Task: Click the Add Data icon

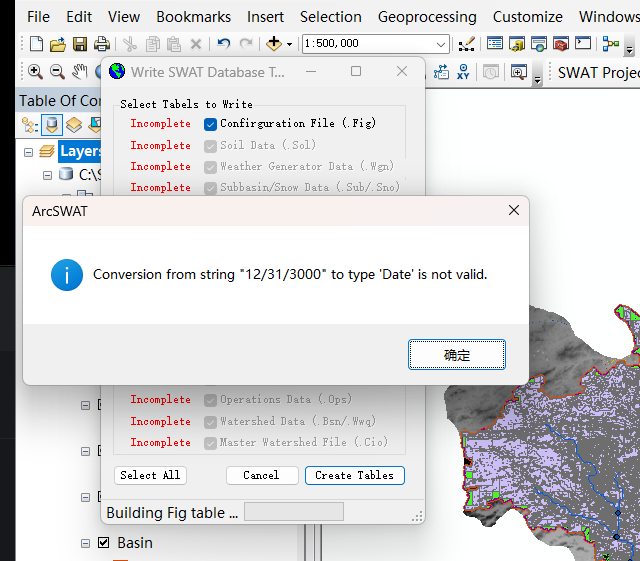Action: click(x=273, y=43)
